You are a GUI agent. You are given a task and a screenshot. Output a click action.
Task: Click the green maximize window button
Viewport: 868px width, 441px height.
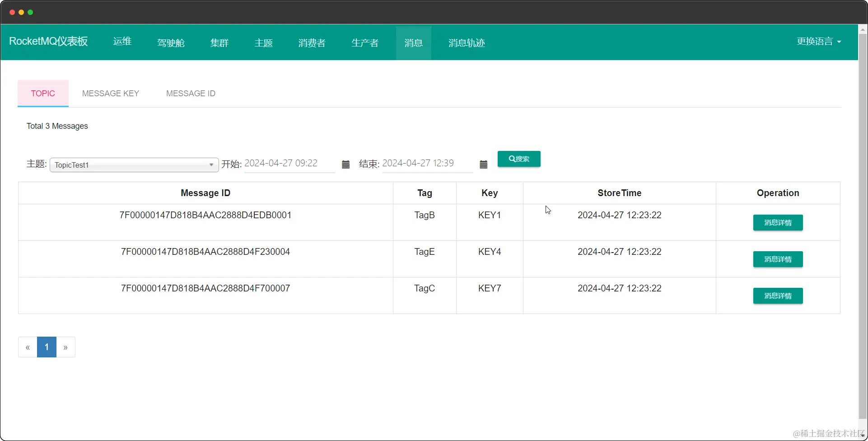30,12
